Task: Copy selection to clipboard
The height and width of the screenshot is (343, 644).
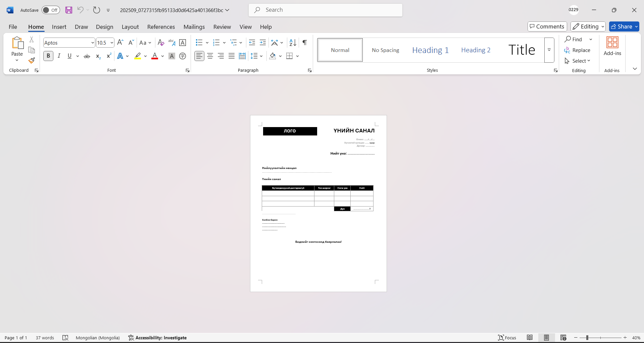Action: click(32, 50)
